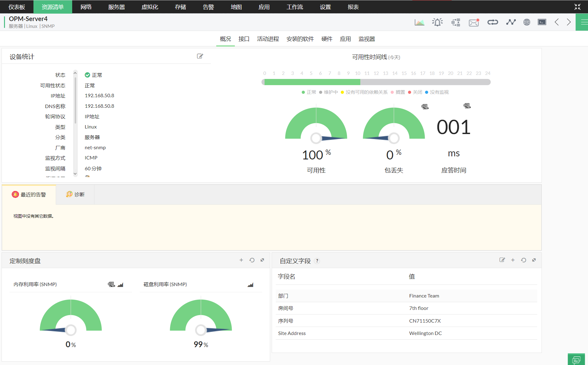Screen dimensions: 588x365
Task: Click the help icon beside 自定义字段
Action: (317, 261)
